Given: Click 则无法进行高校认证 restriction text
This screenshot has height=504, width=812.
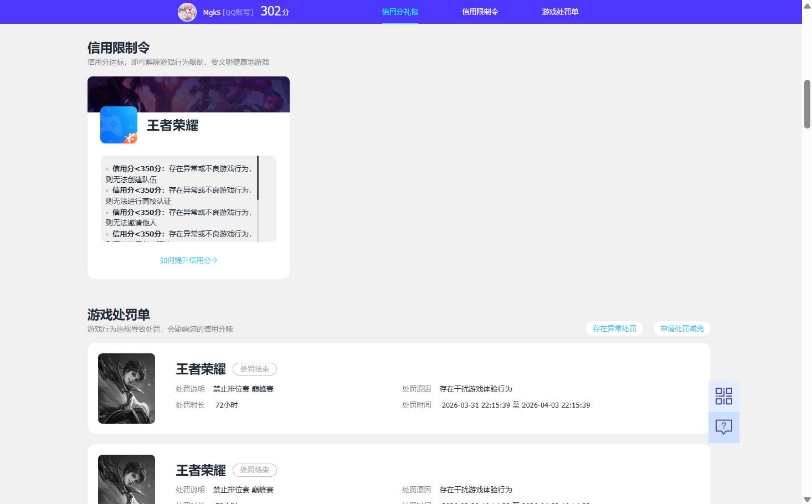Looking at the screenshot, I should [138, 201].
